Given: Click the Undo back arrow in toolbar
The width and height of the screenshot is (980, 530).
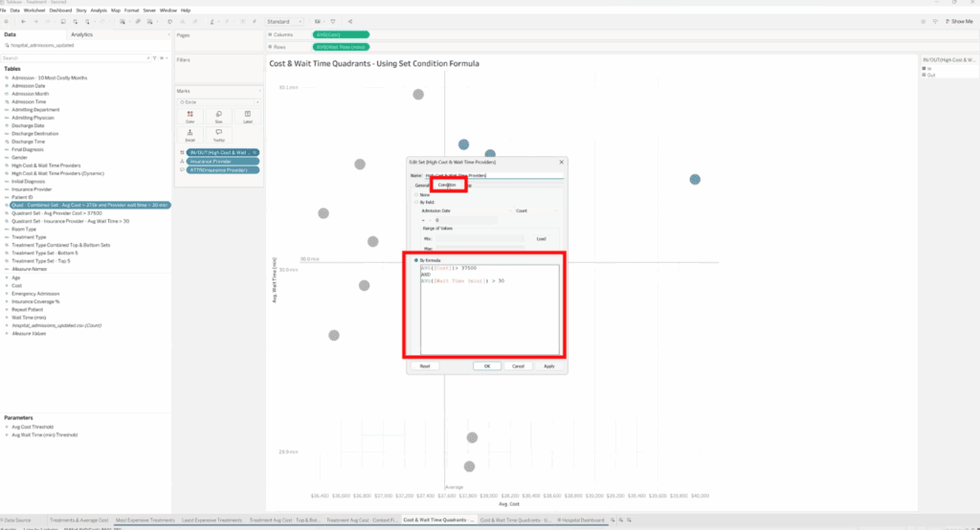Looking at the screenshot, I should (23, 21).
